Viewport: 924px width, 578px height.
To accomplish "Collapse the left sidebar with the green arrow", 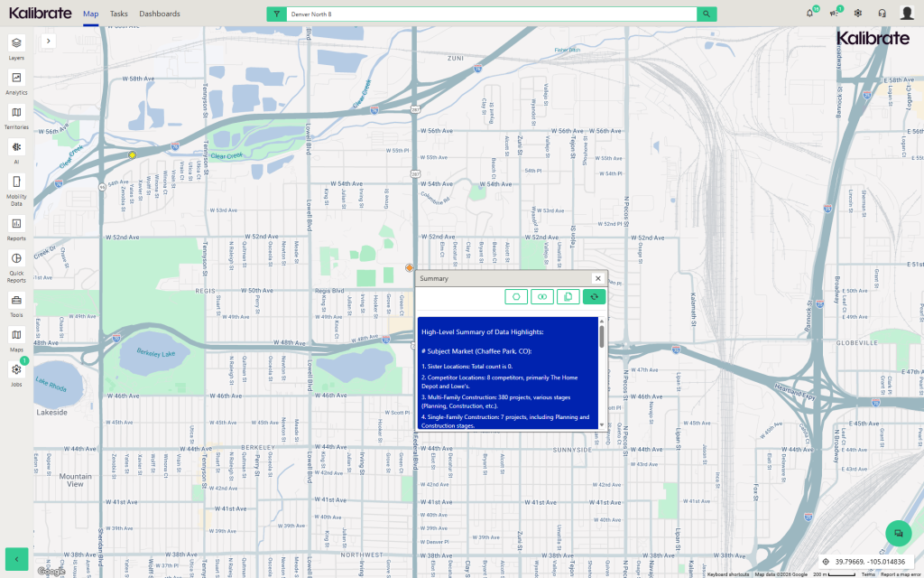I will pyautogui.click(x=16, y=558).
